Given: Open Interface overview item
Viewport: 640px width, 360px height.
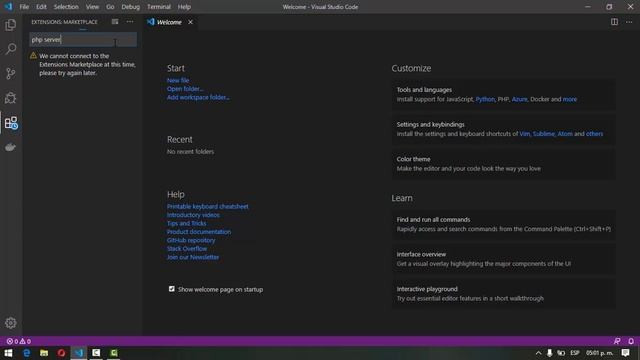Looking at the screenshot, I should [504, 259].
